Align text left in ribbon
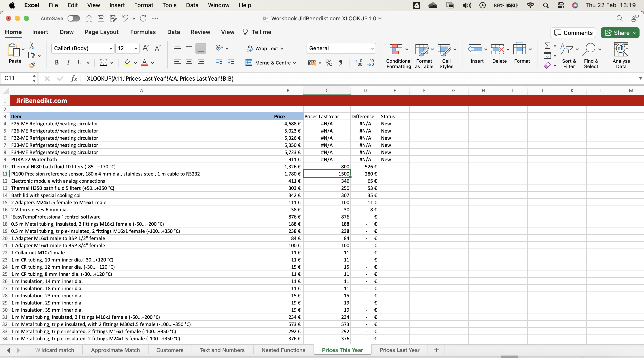644x358 pixels. click(x=177, y=63)
